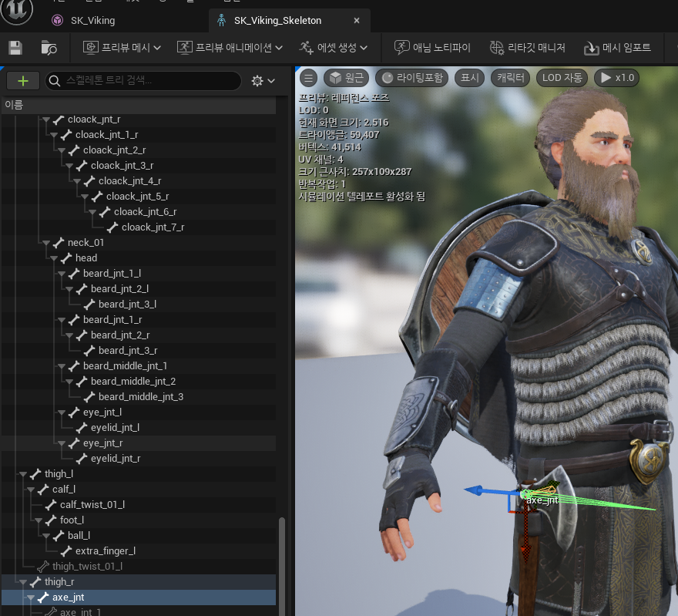Open the 라이팅포함 view mode menu
This screenshot has width=678, height=616.
[411, 78]
